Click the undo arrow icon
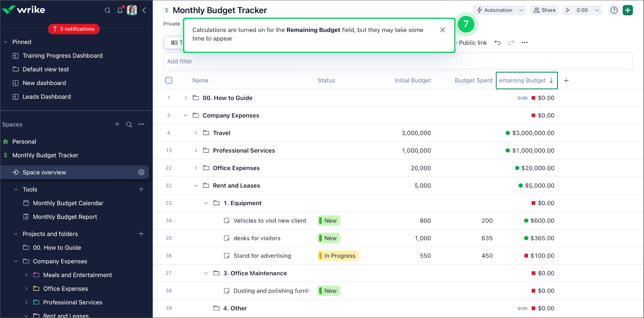Screen dimensions: 644x318 click(x=498, y=43)
